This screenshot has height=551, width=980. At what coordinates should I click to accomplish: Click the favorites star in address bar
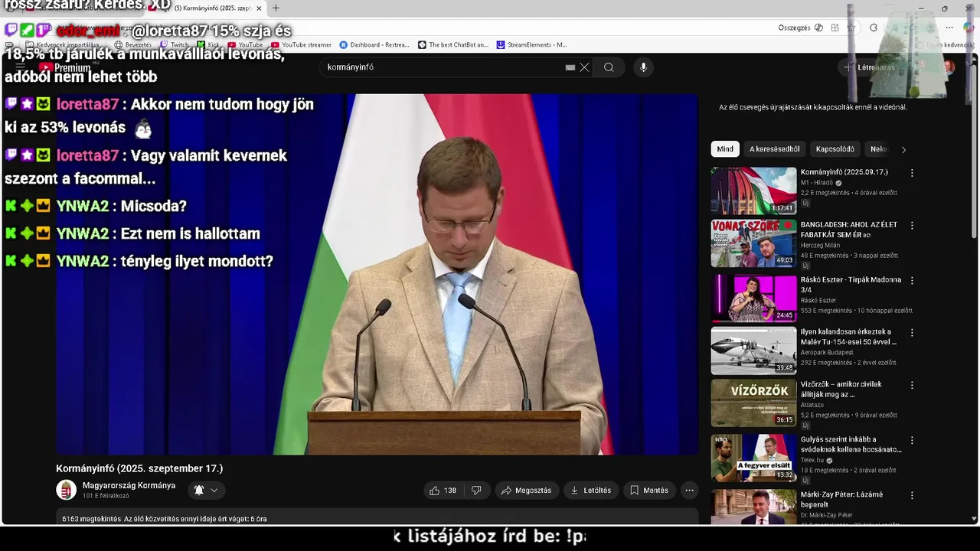coord(851,28)
